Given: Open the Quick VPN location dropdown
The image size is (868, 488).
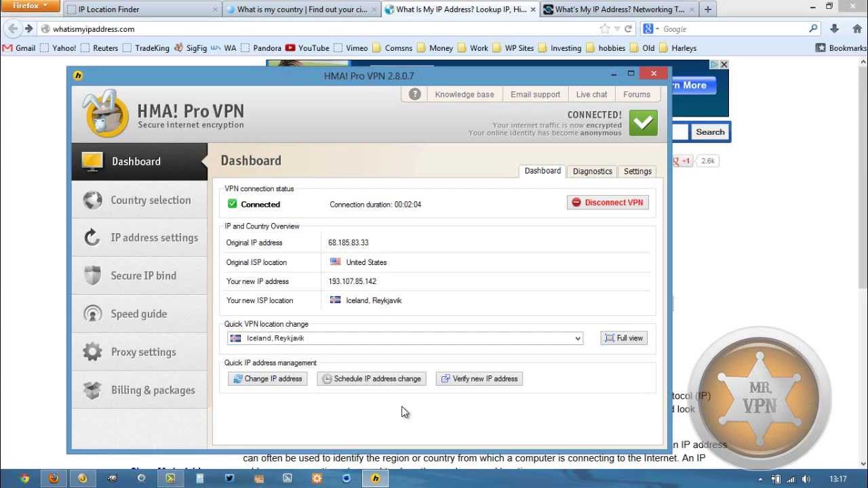Looking at the screenshot, I should [405, 338].
